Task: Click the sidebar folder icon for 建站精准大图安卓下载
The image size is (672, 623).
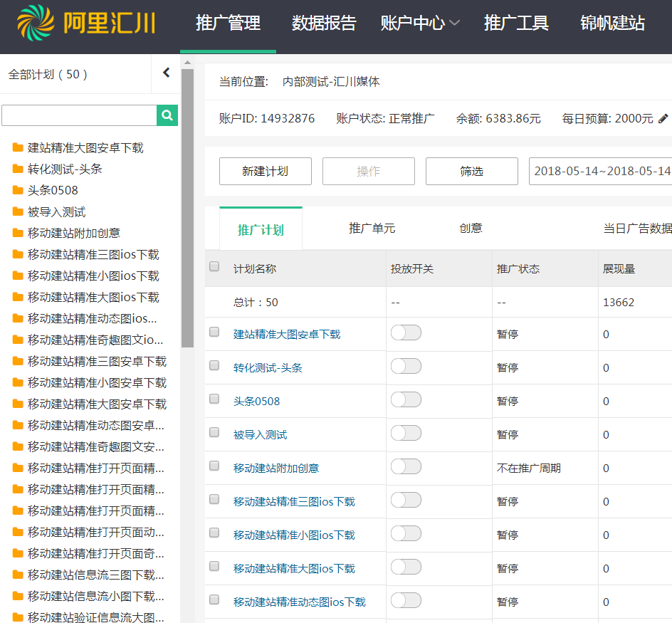Action: [x=18, y=147]
